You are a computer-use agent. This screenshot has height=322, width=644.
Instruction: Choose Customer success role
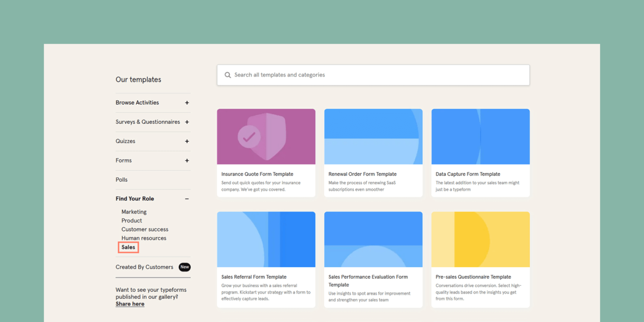(x=145, y=229)
